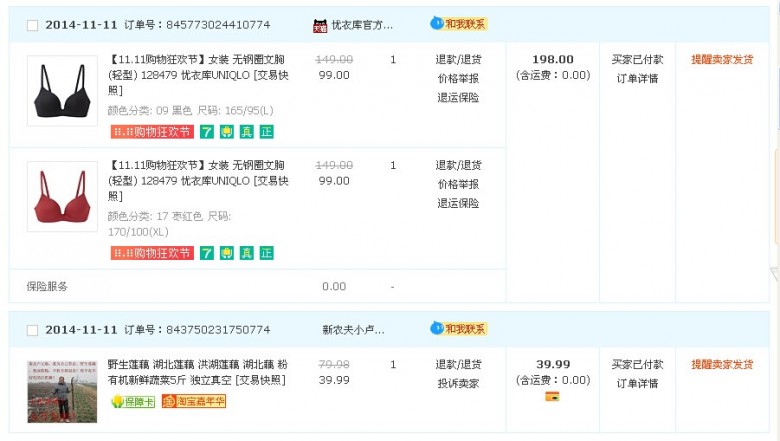This screenshot has width=780, height=441.
Task: Select the checkbox for order 845773024410774
Action: (32, 25)
